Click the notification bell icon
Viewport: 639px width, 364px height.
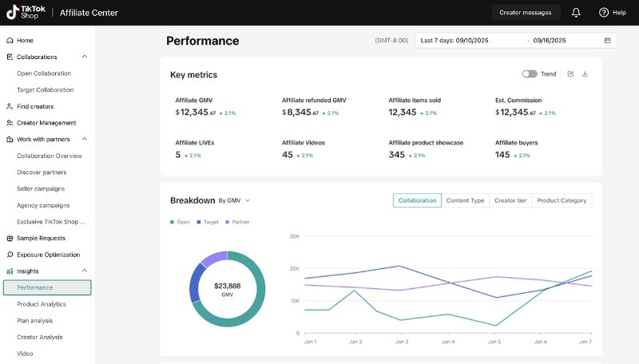pyautogui.click(x=576, y=13)
